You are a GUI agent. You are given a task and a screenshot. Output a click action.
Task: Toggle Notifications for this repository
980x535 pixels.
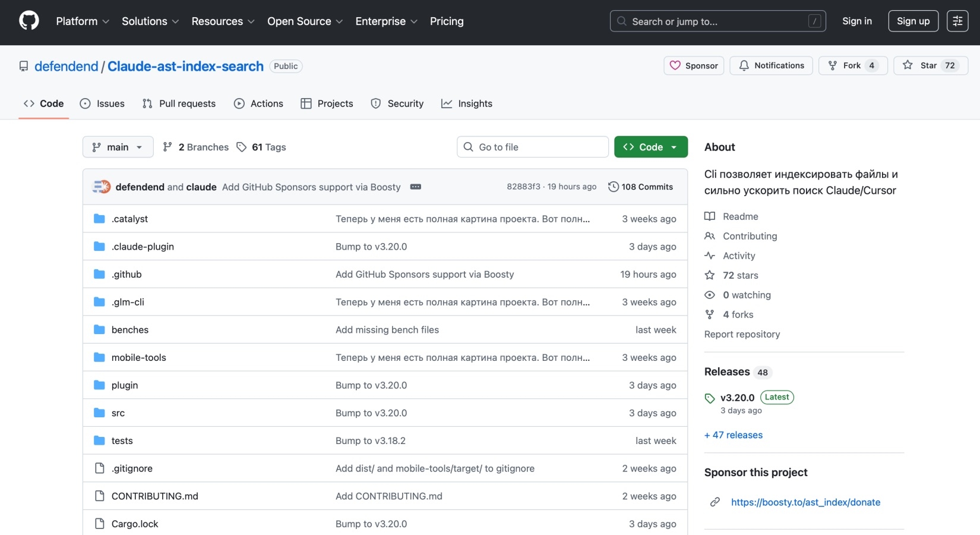tap(771, 65)
